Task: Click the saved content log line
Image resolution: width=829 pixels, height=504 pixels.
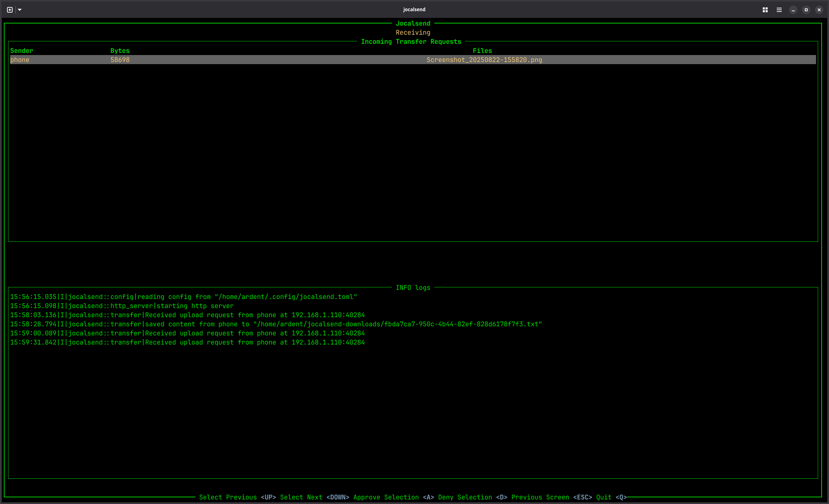Action: click(x=276, y=324)
